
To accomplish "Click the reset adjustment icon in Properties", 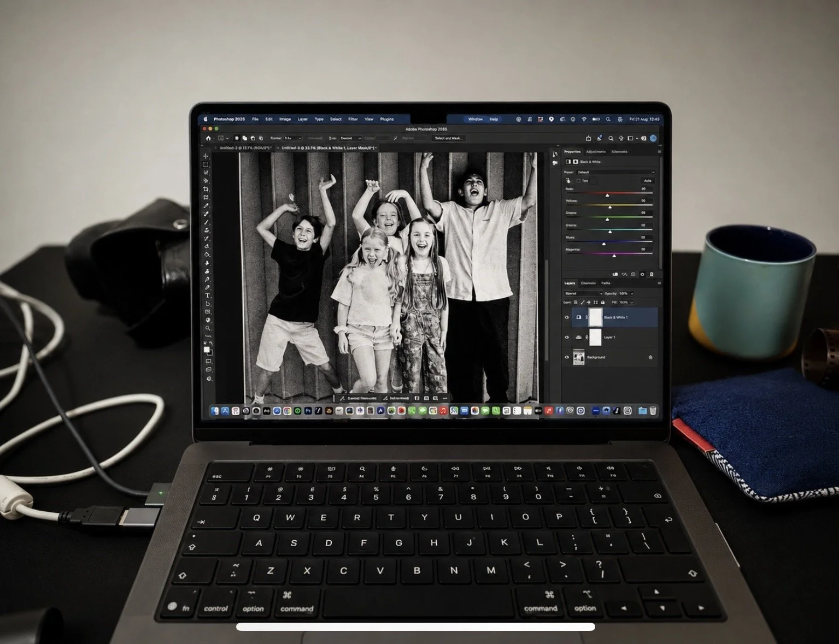I will [633, 274].
